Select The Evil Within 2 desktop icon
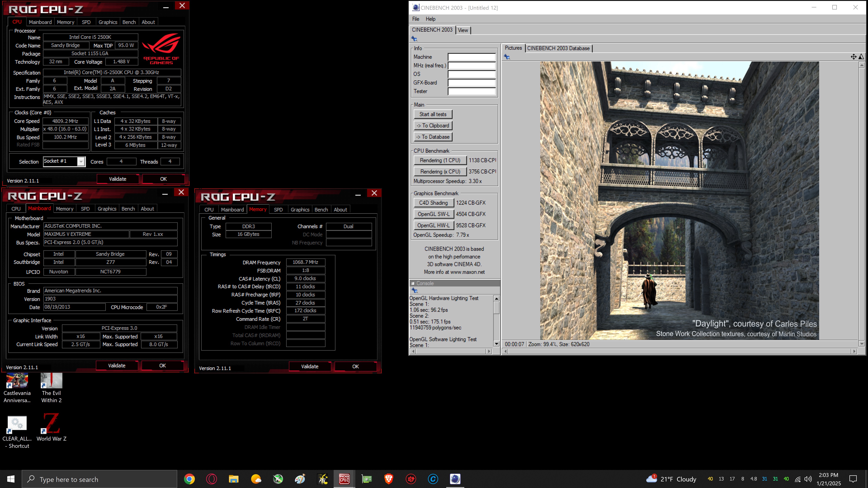 tap(51, 388)
